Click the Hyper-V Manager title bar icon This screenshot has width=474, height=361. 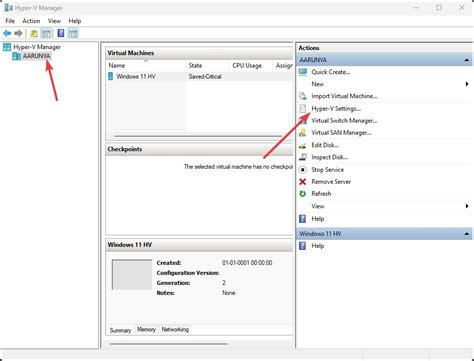[8, 7]
